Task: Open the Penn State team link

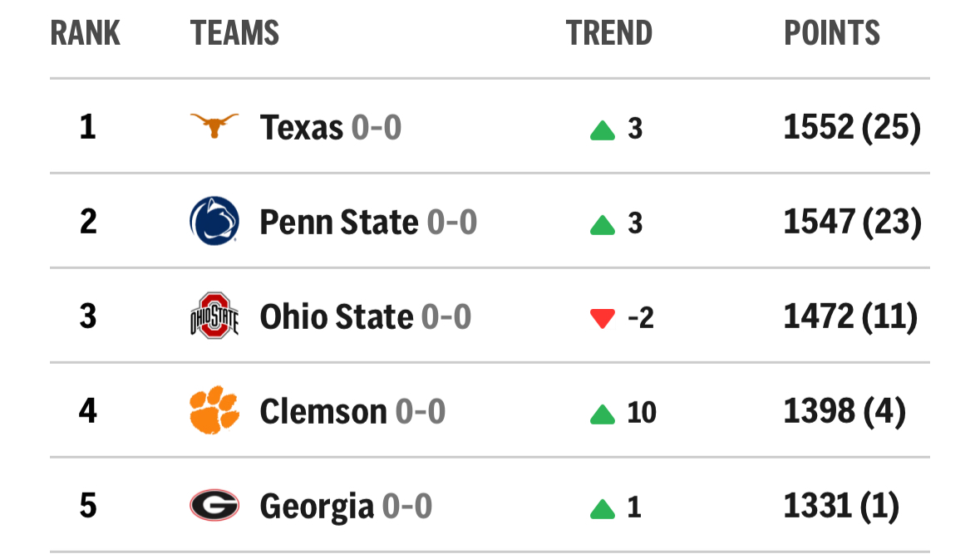Action: (x=338, y=223)
